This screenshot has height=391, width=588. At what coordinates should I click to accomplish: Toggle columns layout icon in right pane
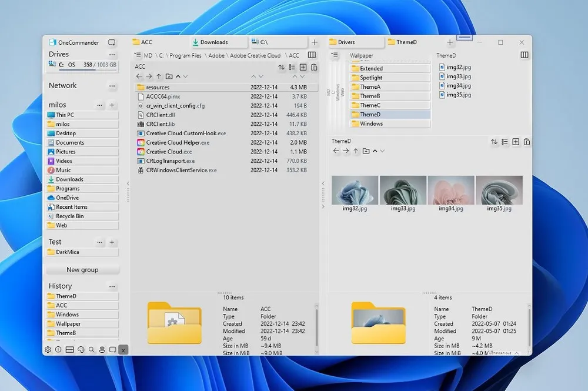(524, 55)
